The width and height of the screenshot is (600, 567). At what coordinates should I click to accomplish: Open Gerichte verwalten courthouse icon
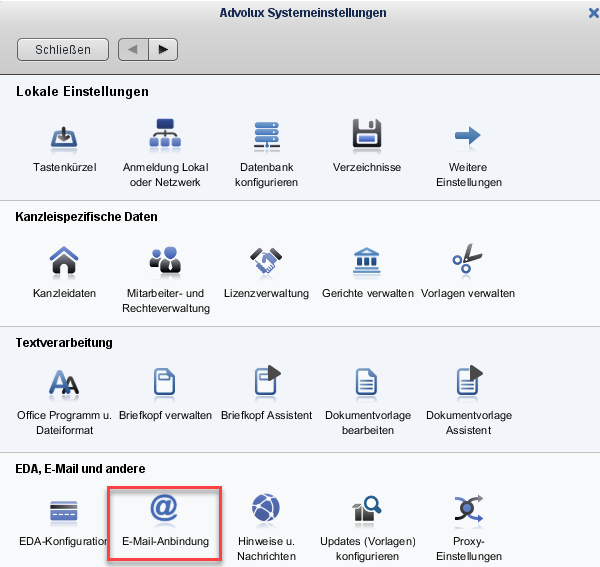(x=367, y=260)
